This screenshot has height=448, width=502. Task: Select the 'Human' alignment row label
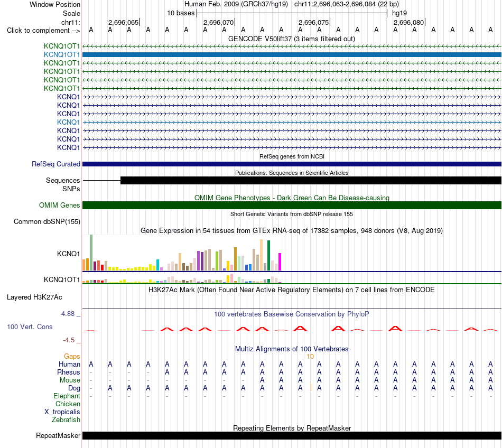69,364
